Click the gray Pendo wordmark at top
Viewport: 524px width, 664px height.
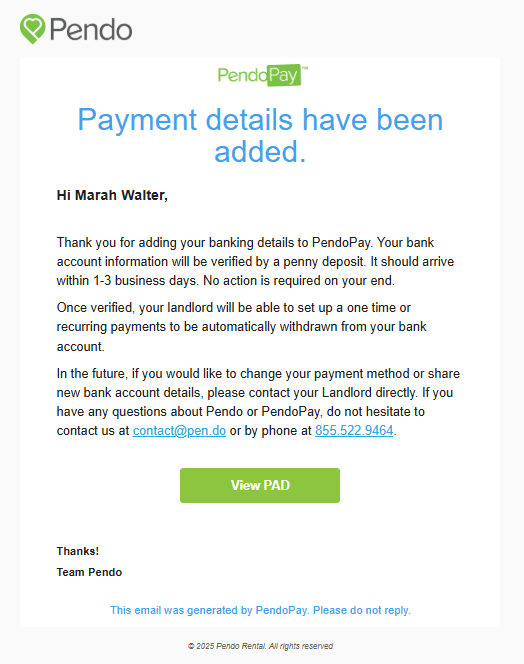91,30
